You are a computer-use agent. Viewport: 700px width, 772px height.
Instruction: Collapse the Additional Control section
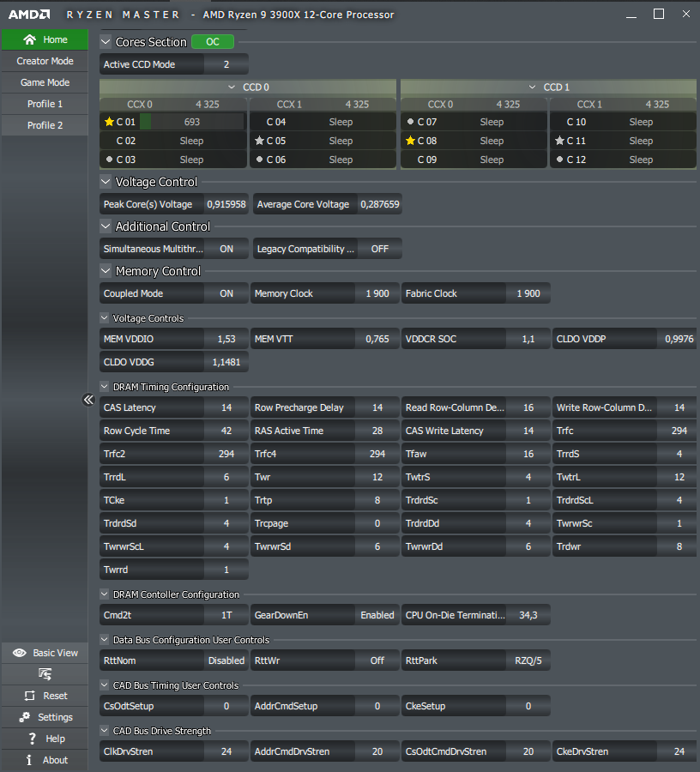106,226
